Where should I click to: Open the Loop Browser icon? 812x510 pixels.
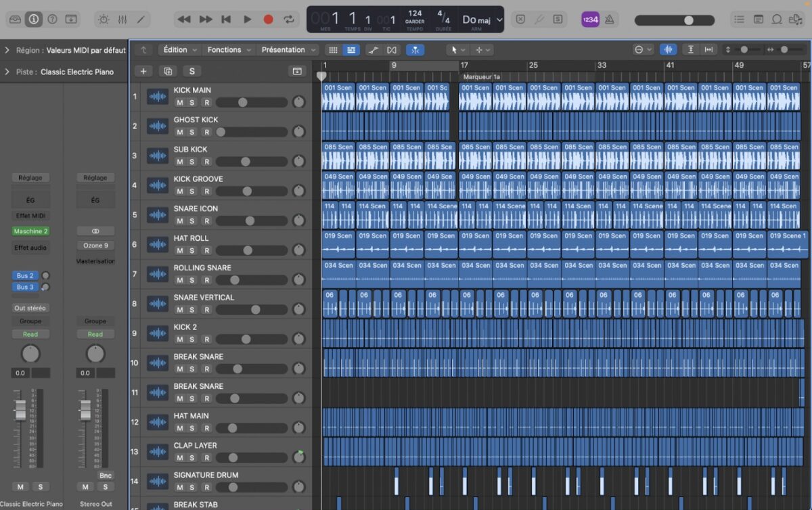click(777, 20)
